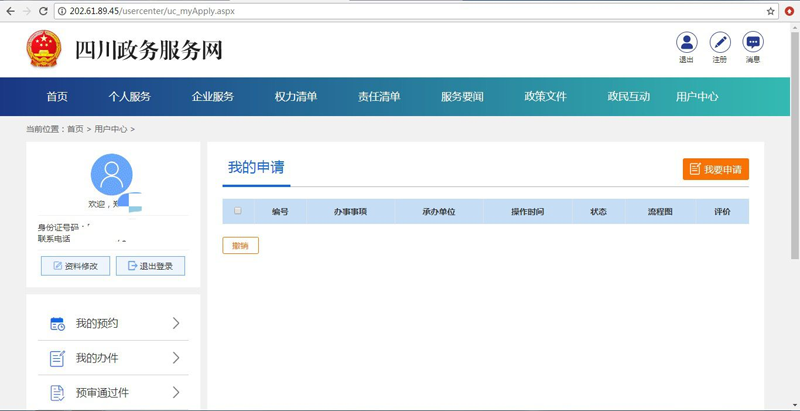Click the Sichuan government emblem logo
800x411 pixels.
point(43,49)
